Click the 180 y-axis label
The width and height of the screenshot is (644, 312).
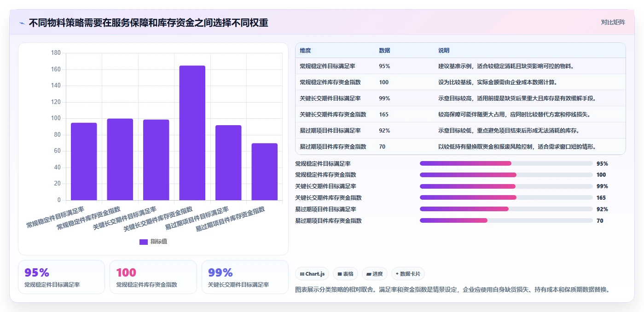[56, 53]
